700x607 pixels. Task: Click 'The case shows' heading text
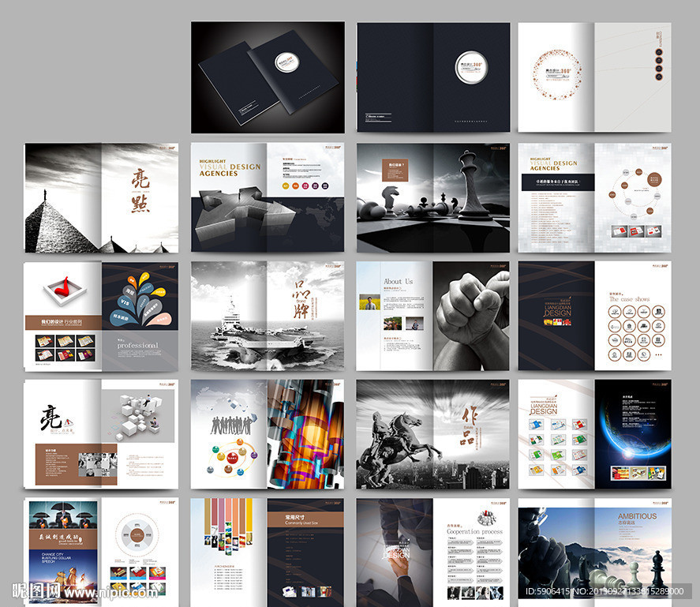tap(630, 299)
